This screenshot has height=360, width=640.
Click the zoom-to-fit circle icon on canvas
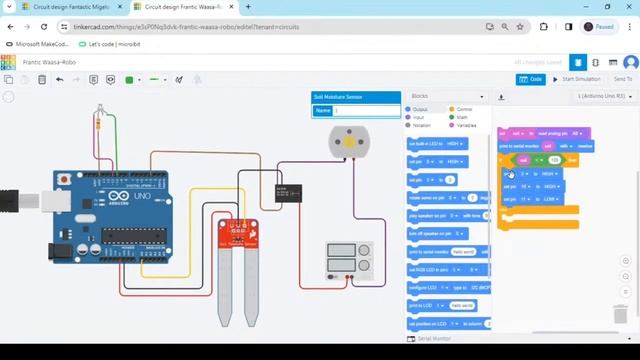pyautogui.click(x=9, y=97)
